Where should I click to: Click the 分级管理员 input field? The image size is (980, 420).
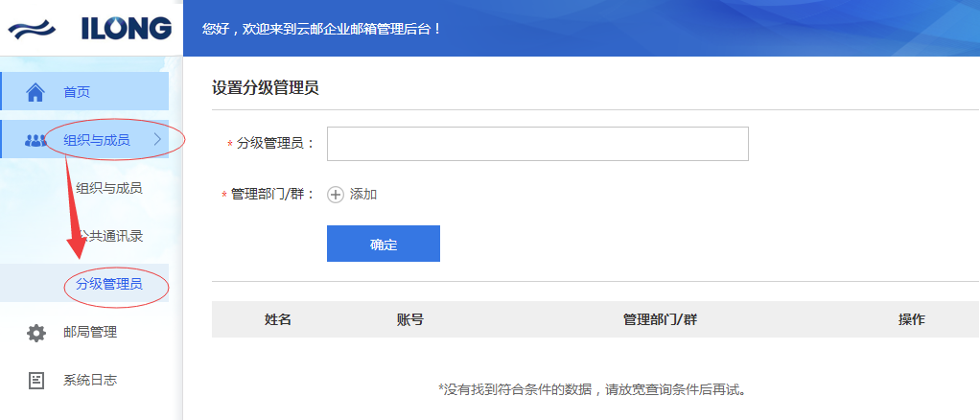point(538,144)
